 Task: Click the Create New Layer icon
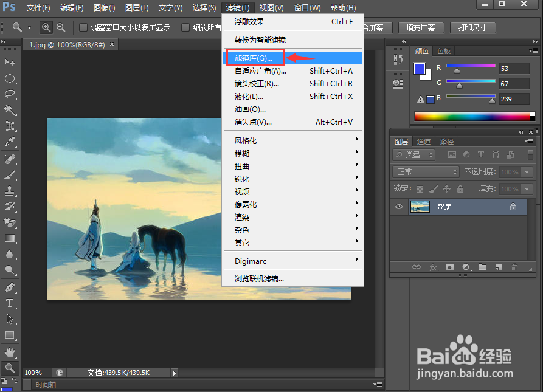pos(499,267)
